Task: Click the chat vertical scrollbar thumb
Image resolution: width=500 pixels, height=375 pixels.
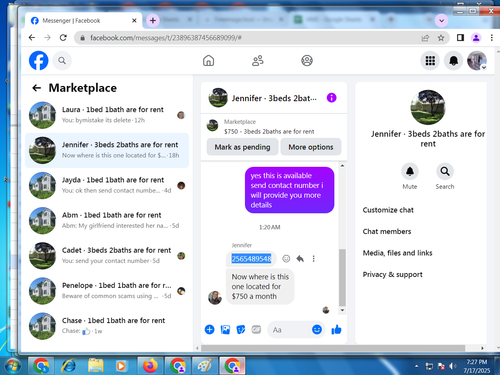Action: point(342,277)
